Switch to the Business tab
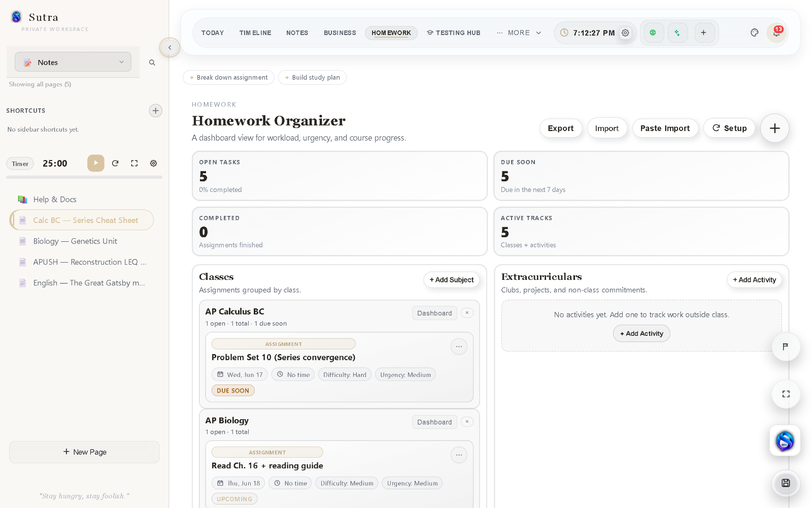Image resolution: width=812 pixels, height=508 pixels. pos(340,33)
